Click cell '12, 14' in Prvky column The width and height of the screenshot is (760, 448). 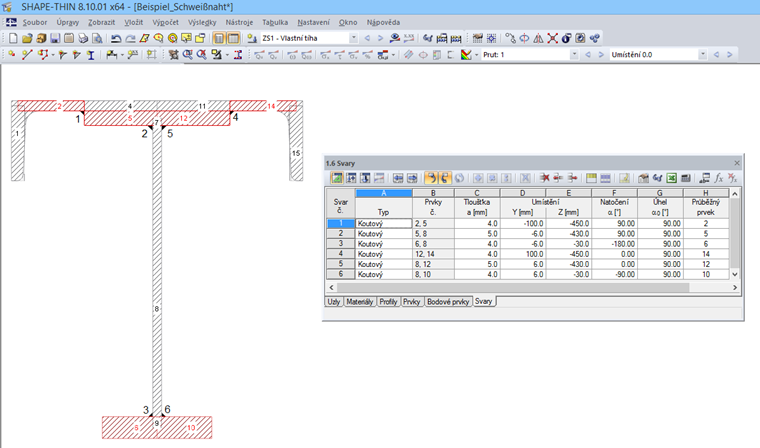coord(433,254)
